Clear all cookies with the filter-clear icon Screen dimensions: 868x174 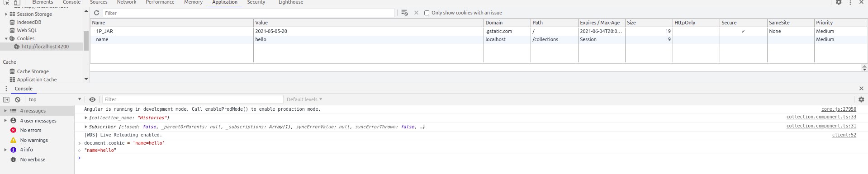click(404, 13)
